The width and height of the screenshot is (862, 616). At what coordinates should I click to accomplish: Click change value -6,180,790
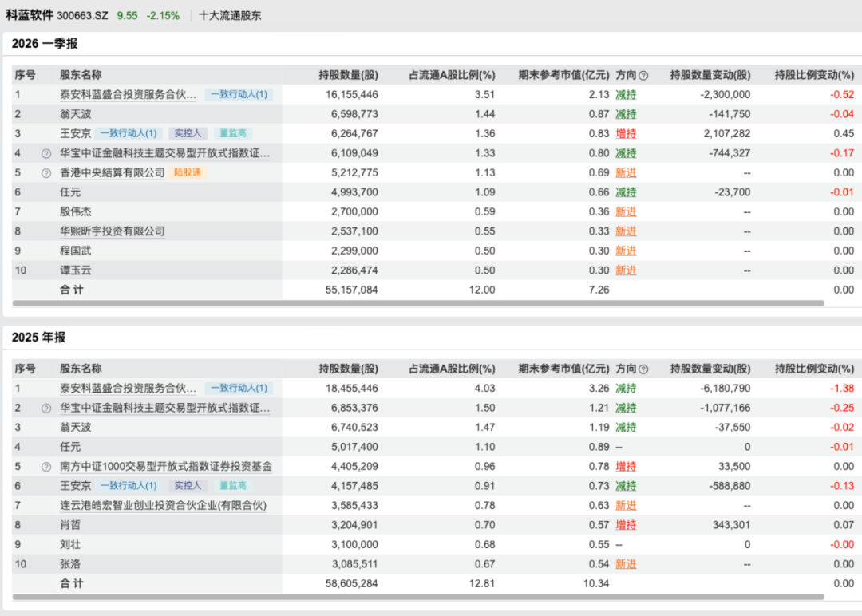[725, 389]
